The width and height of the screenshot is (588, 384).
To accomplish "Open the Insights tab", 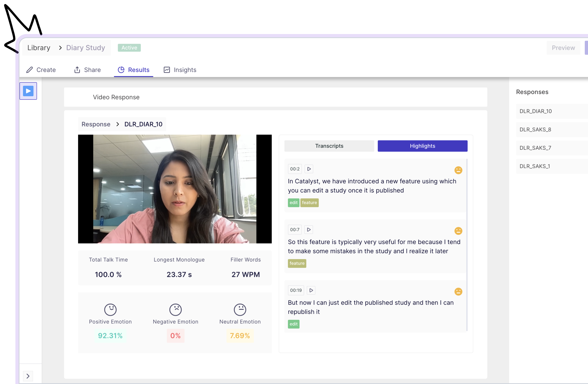I will click(x=180, y=70).
